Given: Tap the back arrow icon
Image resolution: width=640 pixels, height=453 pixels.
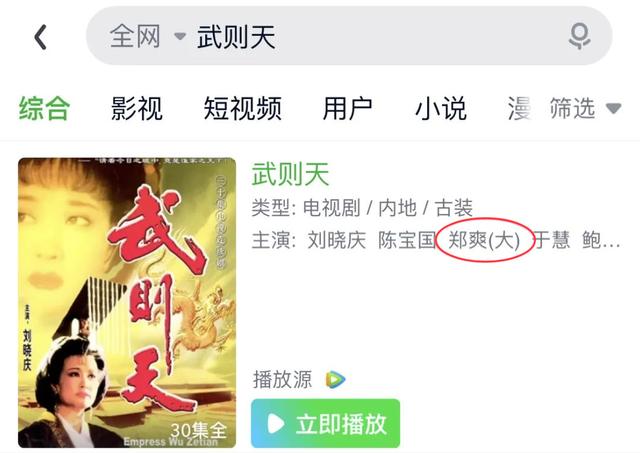Looking at the screenshot, I should [x=40, y=37].
